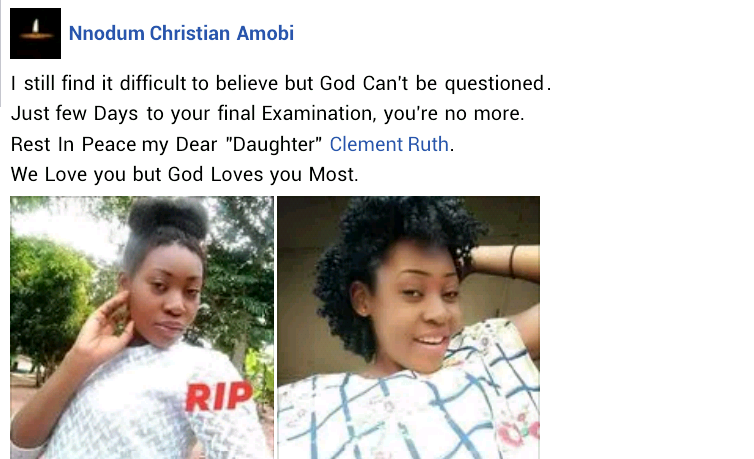Click the 'Rest In Peace my Dear' text
754x459 pixels.
pos(166,144)
